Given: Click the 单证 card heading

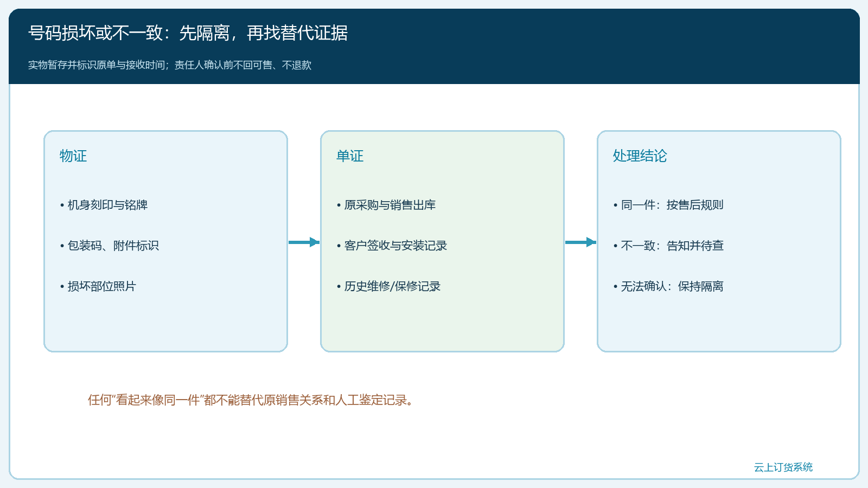Looking at the screenshot, I should 350,156.
